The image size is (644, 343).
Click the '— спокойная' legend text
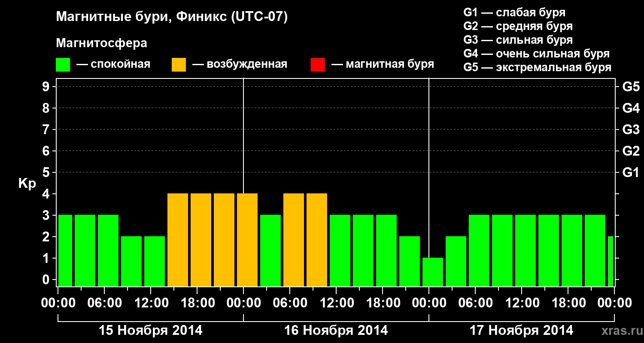(113, 65)
